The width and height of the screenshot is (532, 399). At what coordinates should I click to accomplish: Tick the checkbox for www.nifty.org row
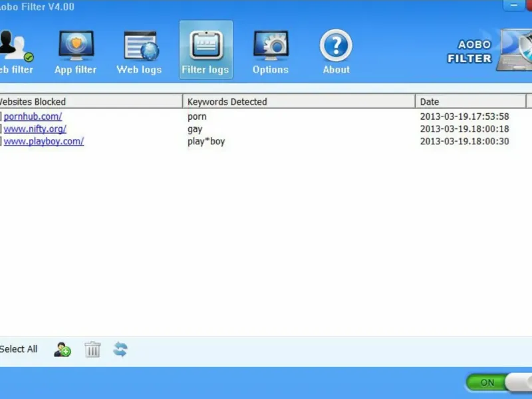(1, 129)
